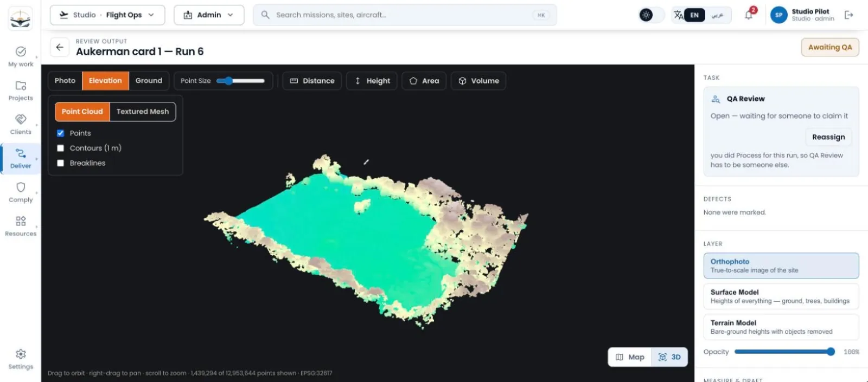
Task: Select the Area measure tool
Action: click(x=424, y=81)
